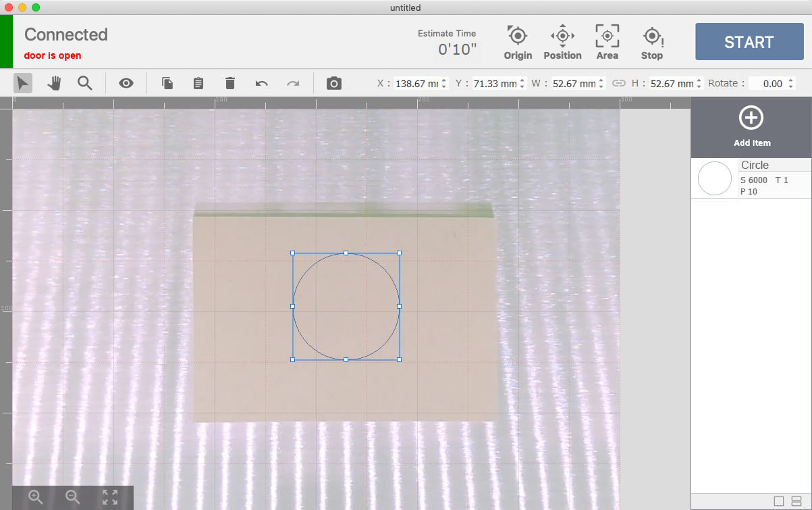Set laser origin using Origin button
Viewport: 812px width, 510px height.
[x=518, y=43]
